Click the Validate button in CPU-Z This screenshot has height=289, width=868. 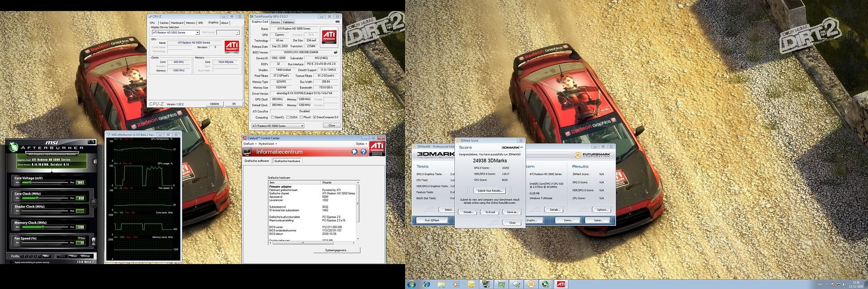(x=214, y=104)
